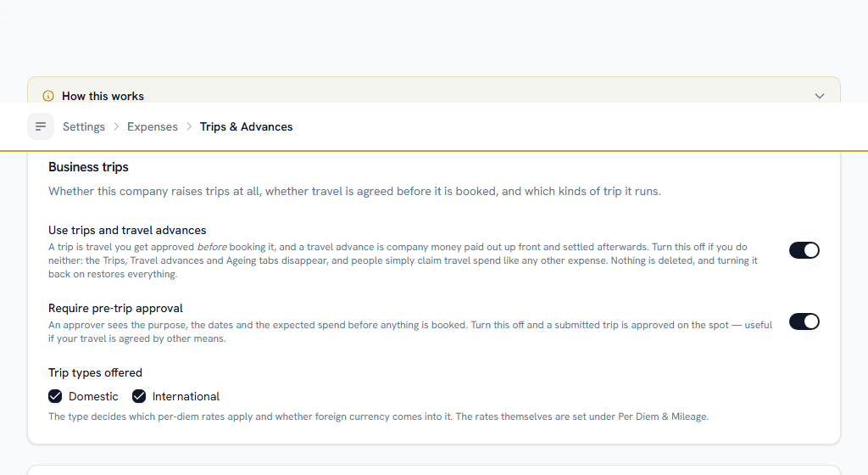Go to Settings in the breadcrumb
The height and width of the screenshot is (475, 868).
click(84, 126)
